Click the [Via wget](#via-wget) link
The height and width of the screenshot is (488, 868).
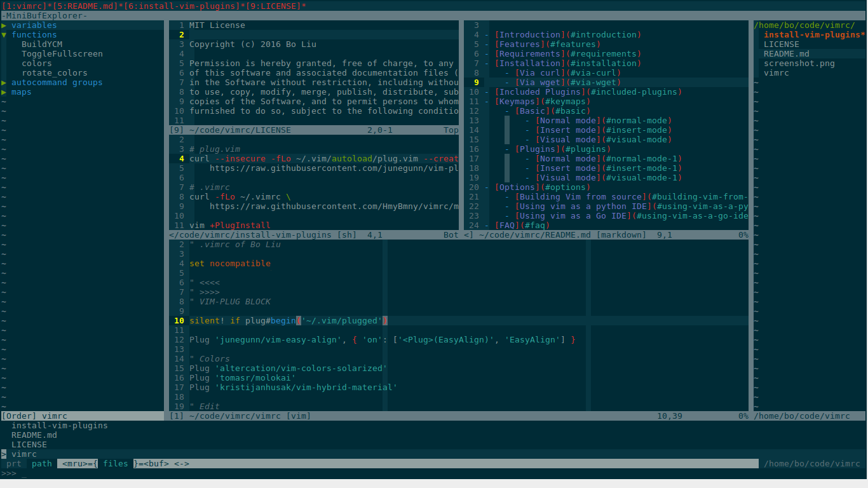568,83
